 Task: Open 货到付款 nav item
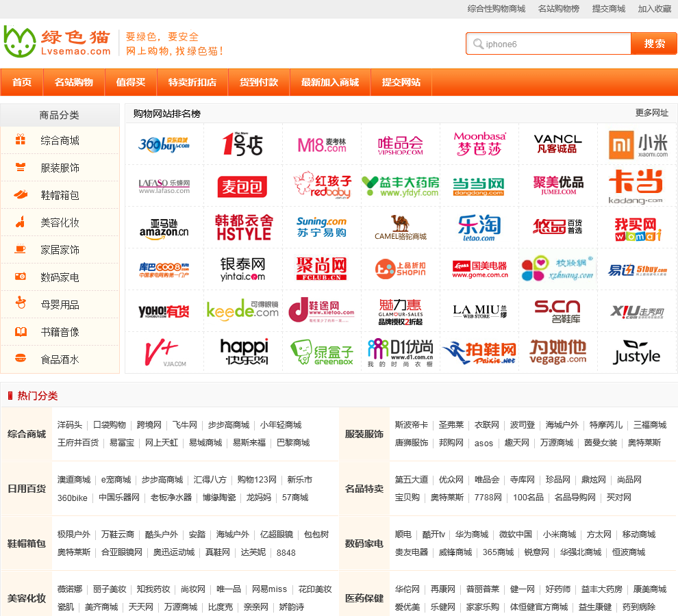pyautogui.click(x=259, y=82)
